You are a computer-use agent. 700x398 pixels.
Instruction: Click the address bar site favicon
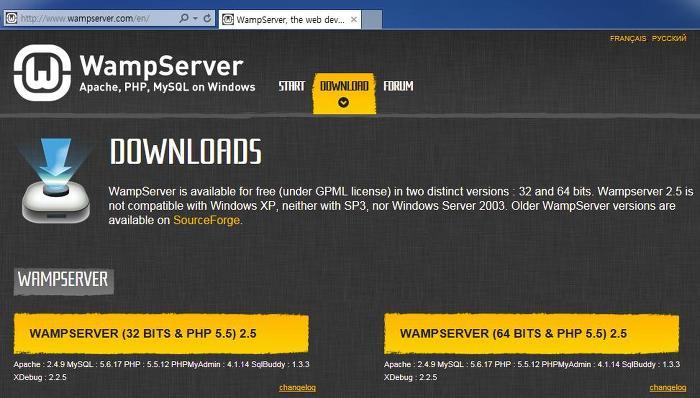[11, 18]
